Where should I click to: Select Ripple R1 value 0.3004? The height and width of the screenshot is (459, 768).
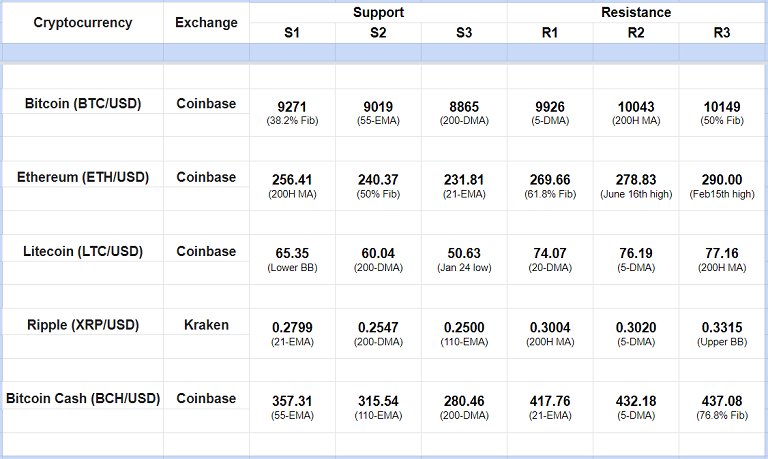[x=550, y=327]
